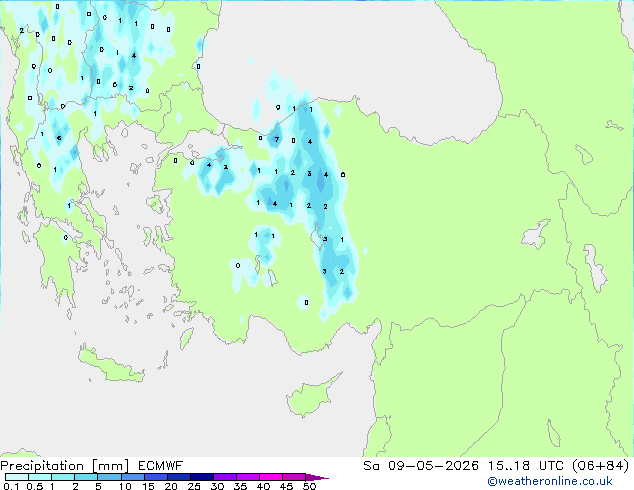Viewport: 634px width, 490px height.
Task: Click the '0.1' legend tick label
Action: (11, 486)
